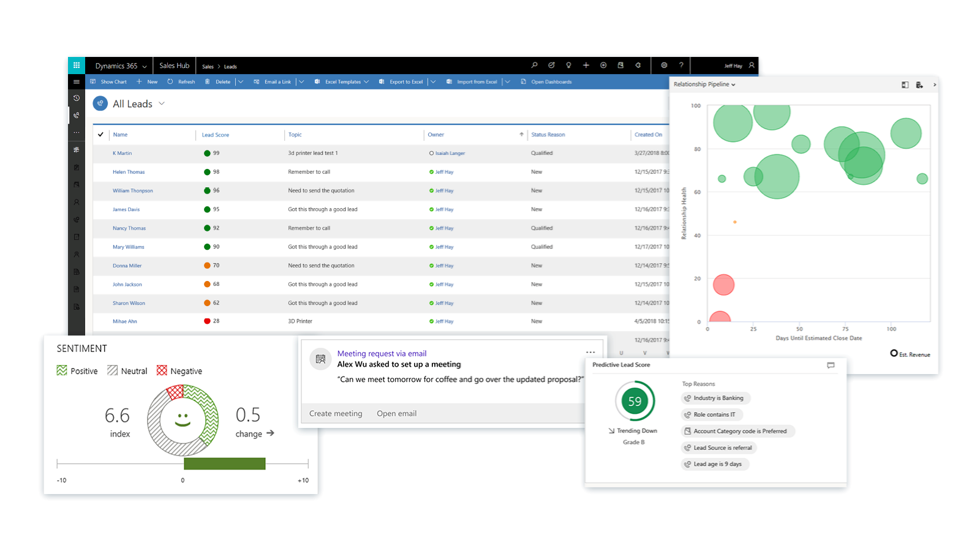Toggle Negative legend in Sentiment card
980x551 pixels.
coord(179,371)
